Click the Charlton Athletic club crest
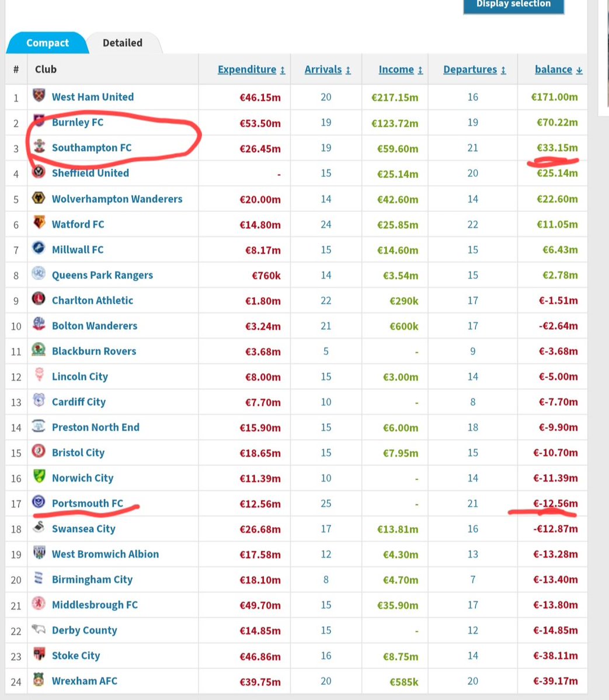Image resolution: width=609 pixels, height=700 pixels. tap(39, 299)
